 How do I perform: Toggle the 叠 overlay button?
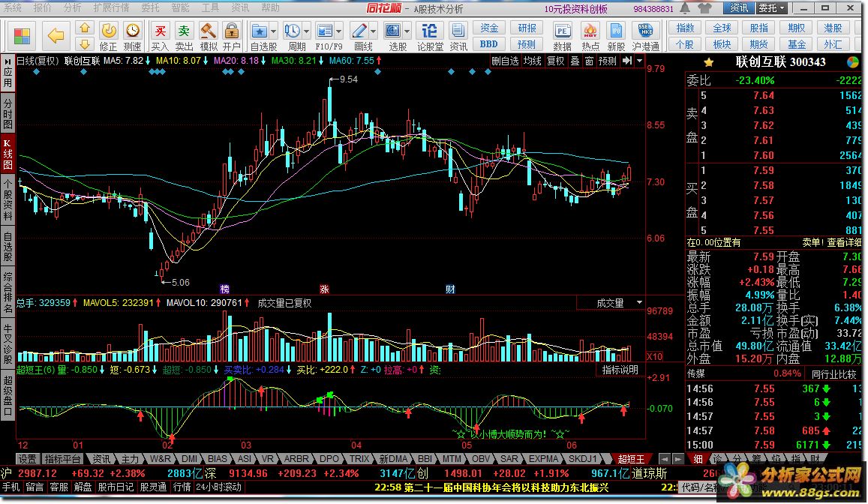coord(575,61)
